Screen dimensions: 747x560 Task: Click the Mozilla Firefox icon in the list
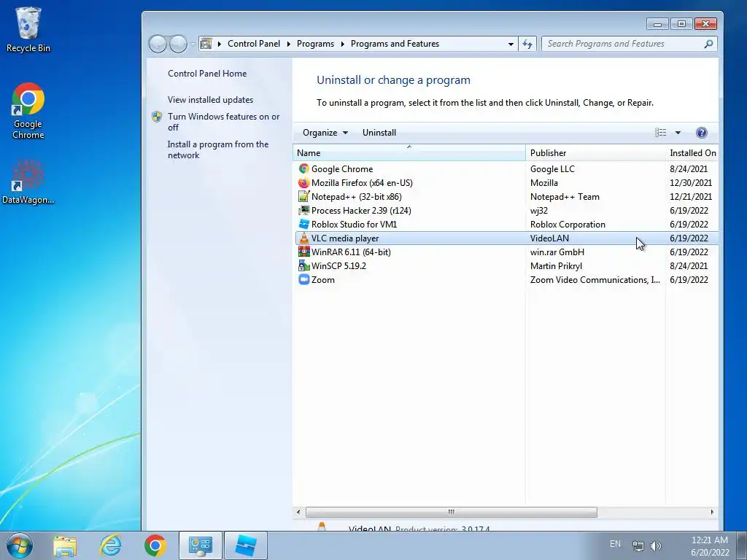[303, 182]
